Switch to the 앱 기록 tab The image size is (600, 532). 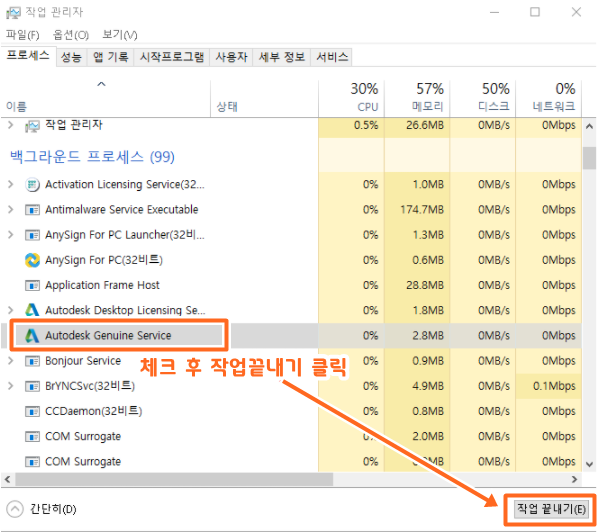click(x=111, y=57)
